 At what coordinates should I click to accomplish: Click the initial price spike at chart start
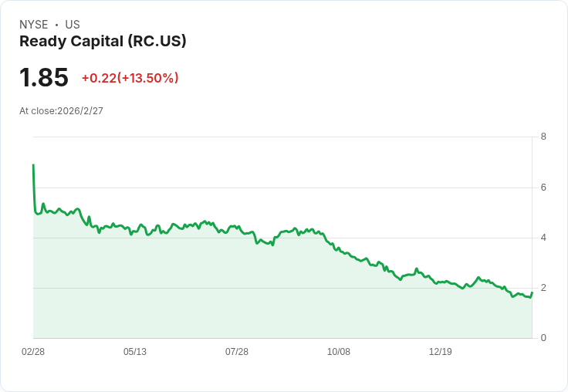pos(33,165)
